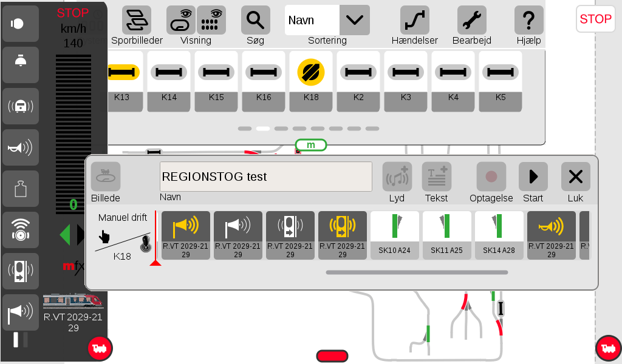This screenshot has height=364, width=622.
Task: Start Optagelse recording
Action: tap(491, 177)
